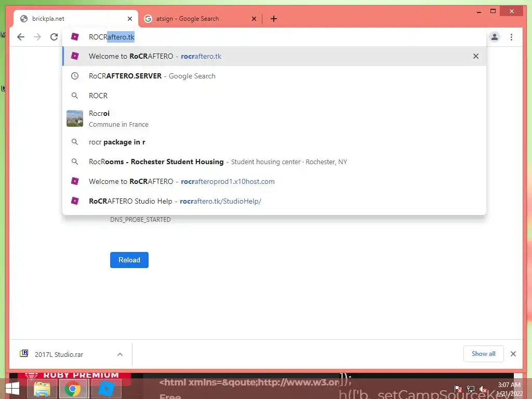Remove the rocraftero.tk suggestion with X

click(476, 56)
